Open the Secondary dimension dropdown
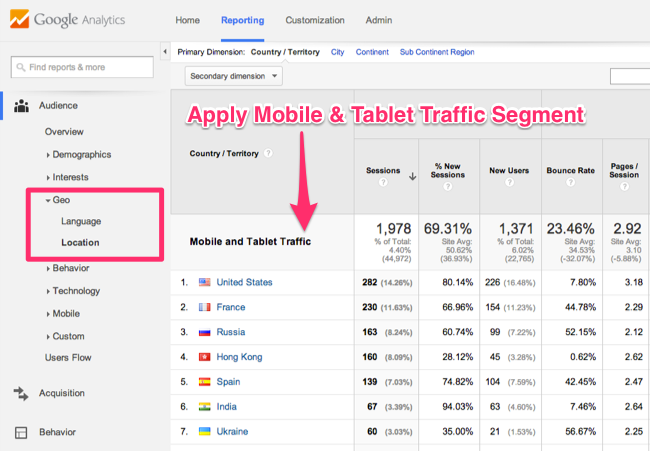This screenshot has height=451, width=650. coord(233,76)
